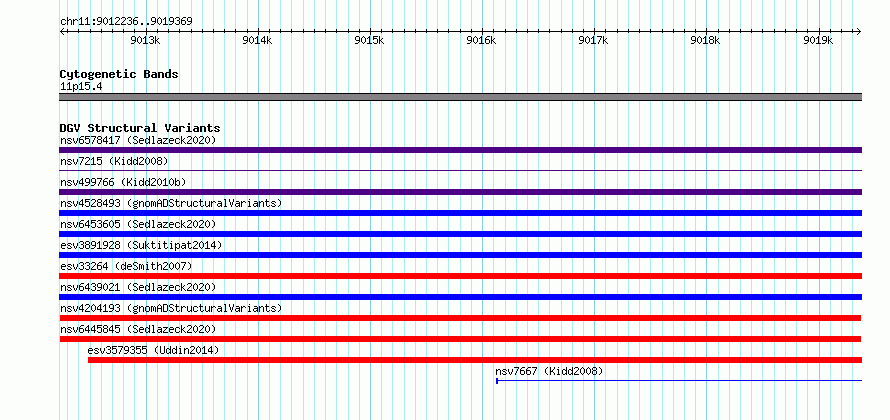Open nsv4204193 (gnomADStructuralVariants) label
This screenshot has height=420, width=890.
coord(171,308)
